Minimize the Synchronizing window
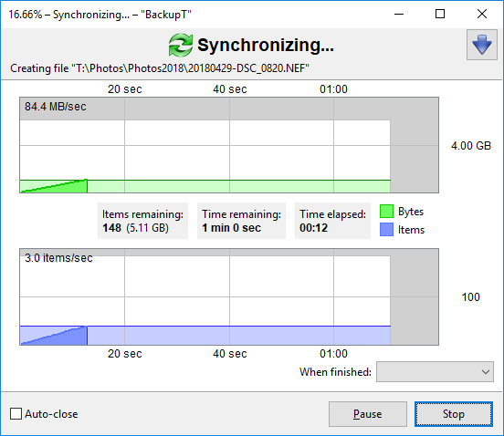Image resolution: width=504 pixels, height=436 pixels. tap(399, 14)
